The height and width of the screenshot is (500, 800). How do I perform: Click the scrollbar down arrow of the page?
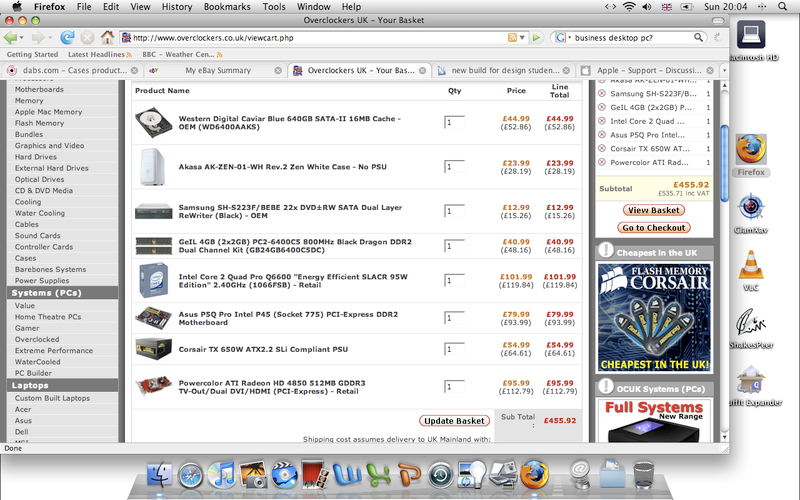[x=724, y=437]
